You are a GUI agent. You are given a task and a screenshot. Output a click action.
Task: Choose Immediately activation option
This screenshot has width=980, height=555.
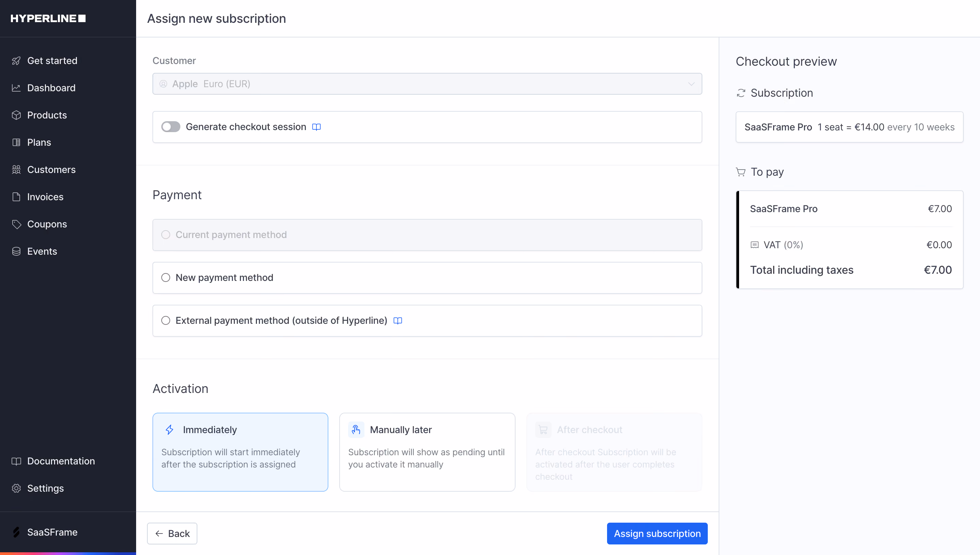click(240, 453)
